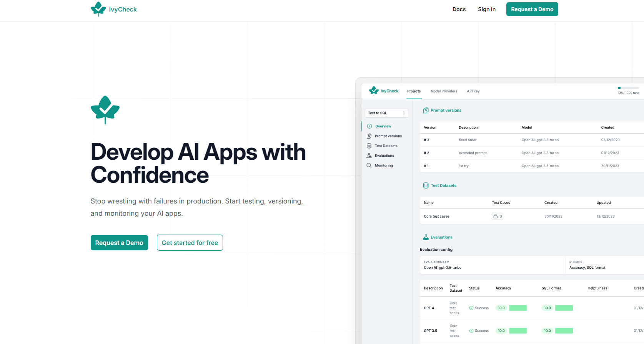Click the Test Datasets section heading icon

[x=426, y=185]
